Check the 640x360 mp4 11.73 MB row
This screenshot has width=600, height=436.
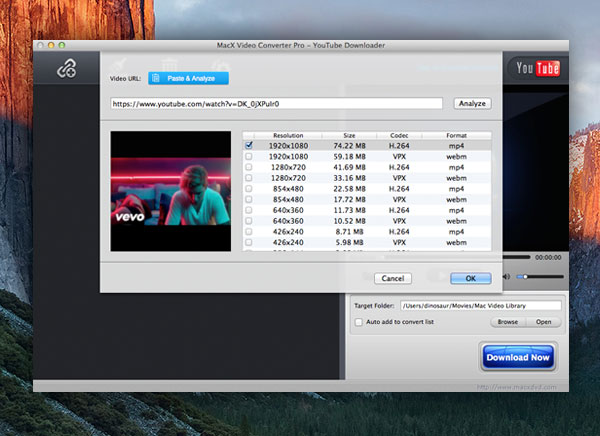(249, 210)
